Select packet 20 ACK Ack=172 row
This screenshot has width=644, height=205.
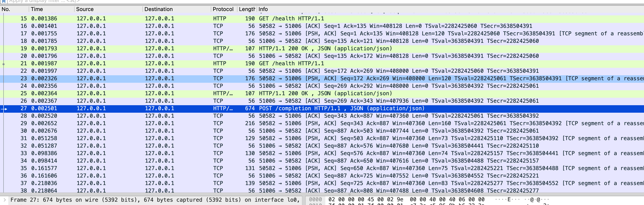click(322, 56)
